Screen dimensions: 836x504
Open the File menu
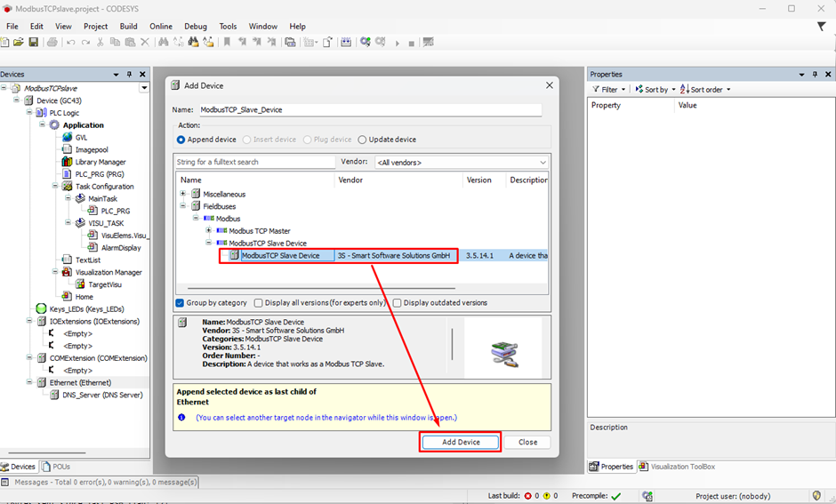click(12, 26)
